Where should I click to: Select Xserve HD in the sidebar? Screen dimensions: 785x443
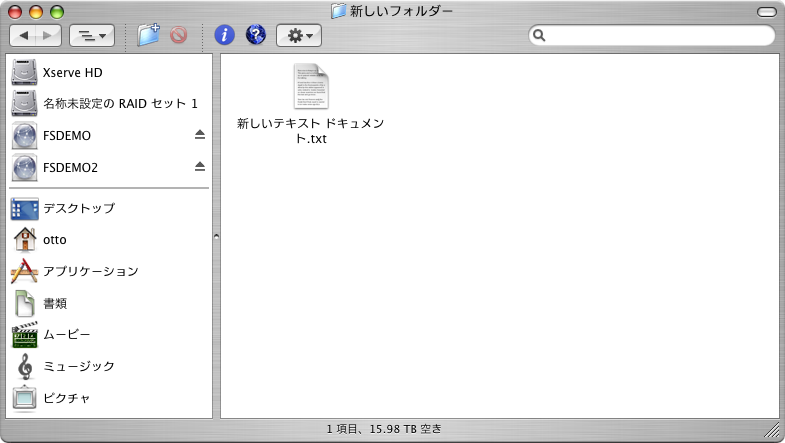click(x=72, y=73)
